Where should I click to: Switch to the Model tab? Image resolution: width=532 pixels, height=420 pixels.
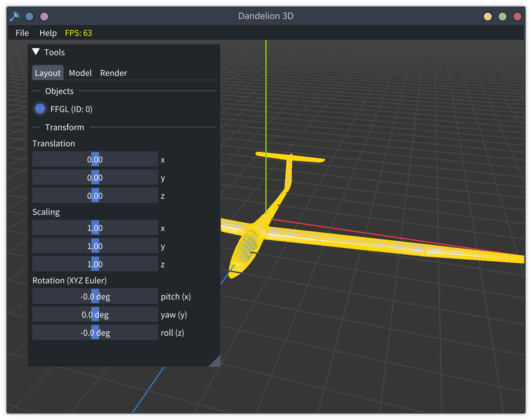point(80,73)
